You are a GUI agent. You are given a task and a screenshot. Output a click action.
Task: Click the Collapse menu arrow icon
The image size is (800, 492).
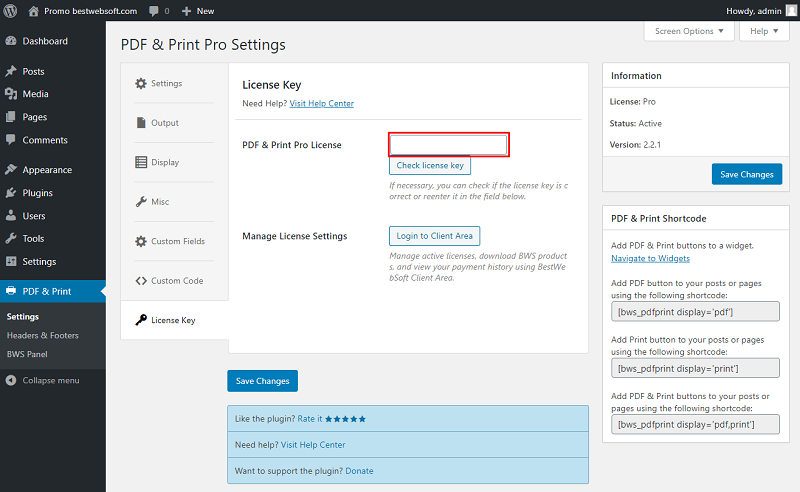click(x=11, y=380)
